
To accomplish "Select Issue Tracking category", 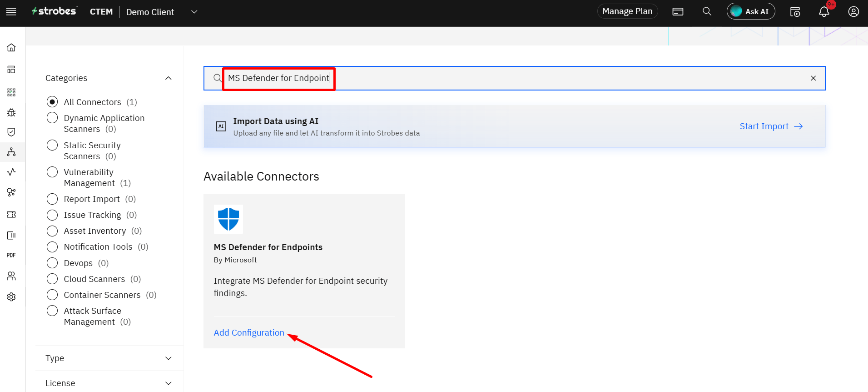I will 52,215.
